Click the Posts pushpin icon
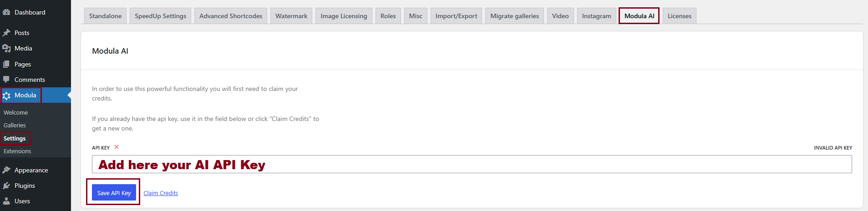 point(6,33)
